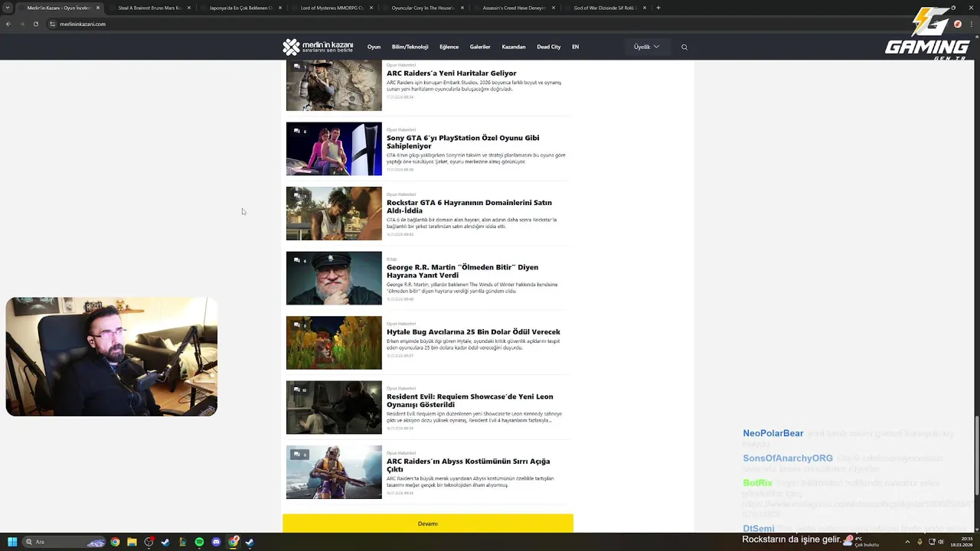Close the Steal A Brainrot Bruno Mars tab

[189, 8]
